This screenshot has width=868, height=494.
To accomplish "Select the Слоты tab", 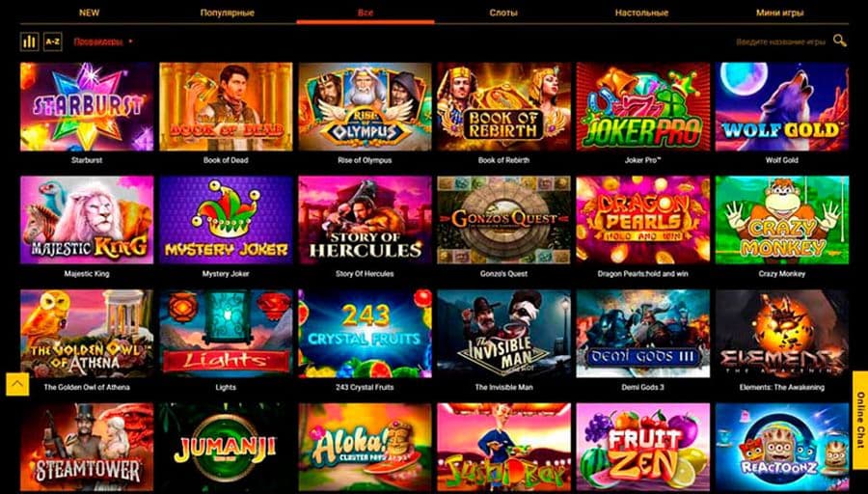I will [503, 13].
